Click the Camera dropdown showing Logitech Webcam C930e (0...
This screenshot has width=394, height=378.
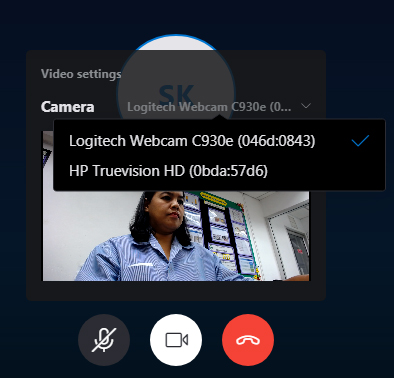coord(219,107)
